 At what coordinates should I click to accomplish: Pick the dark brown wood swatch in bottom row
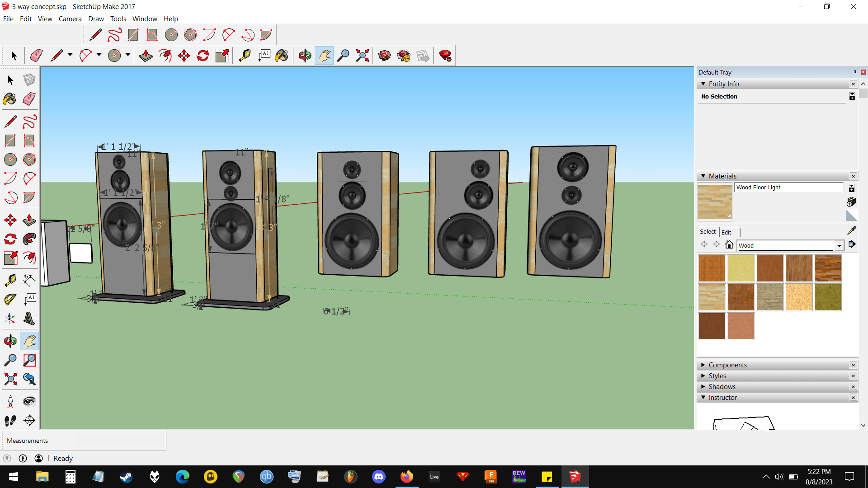pos(712,326)
